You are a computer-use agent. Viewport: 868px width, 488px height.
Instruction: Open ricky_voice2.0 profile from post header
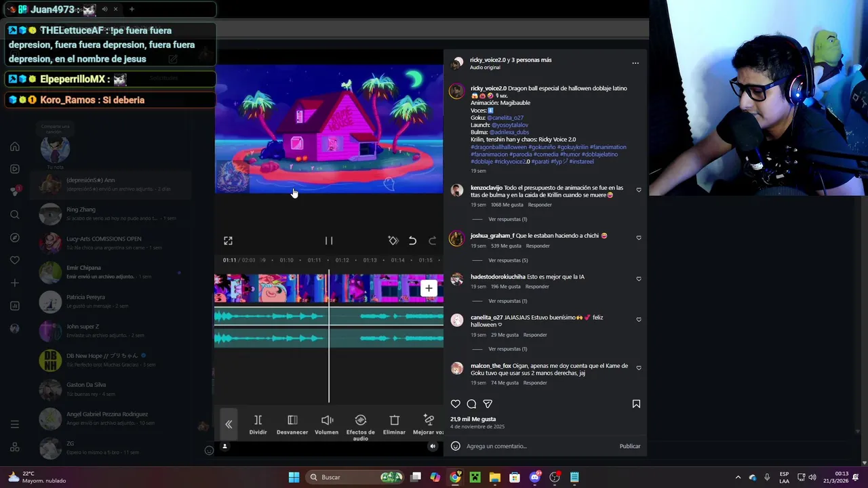point(488,60)
